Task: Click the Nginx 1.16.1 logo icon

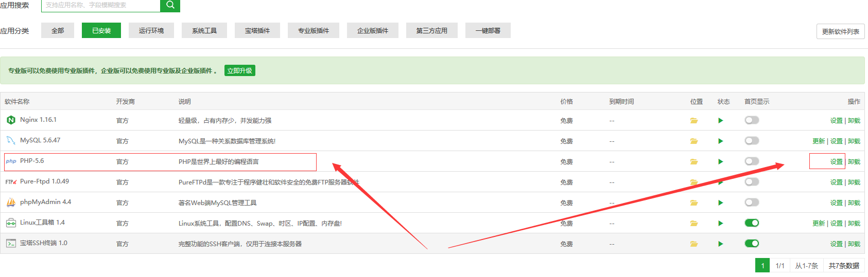Action: point(11,120)
